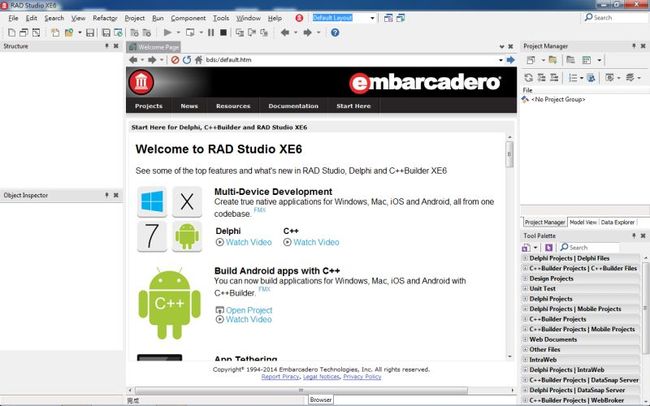This screenshot has width=650, height=406.
Task: Click Delphi Watch Video link
Action: tap(249, 242)
